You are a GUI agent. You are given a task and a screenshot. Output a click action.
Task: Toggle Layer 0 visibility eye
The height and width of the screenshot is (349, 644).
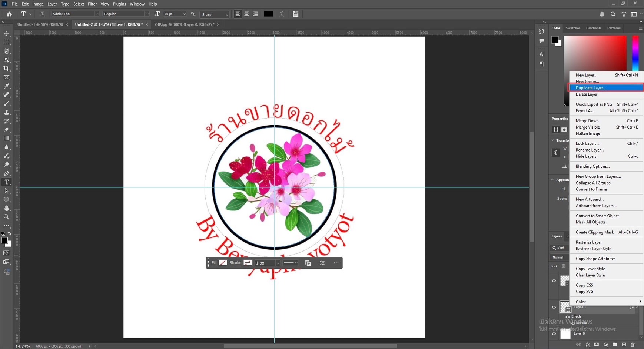point(554,334)
